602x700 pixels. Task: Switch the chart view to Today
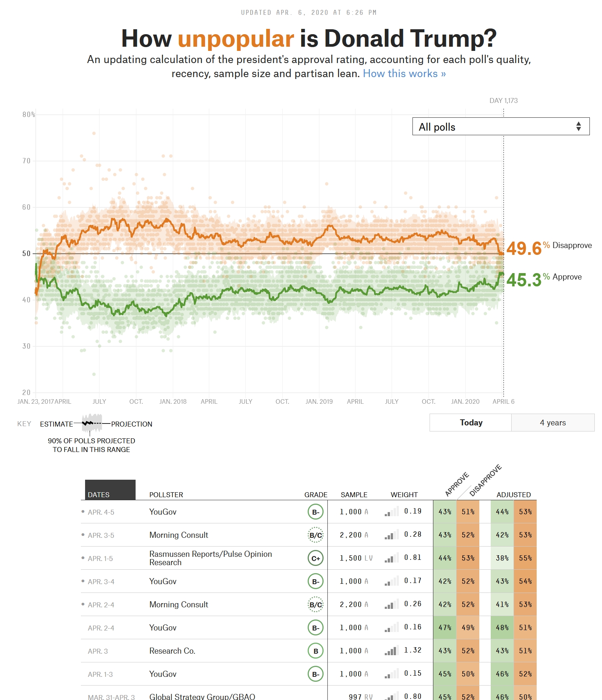click(471, 423)
